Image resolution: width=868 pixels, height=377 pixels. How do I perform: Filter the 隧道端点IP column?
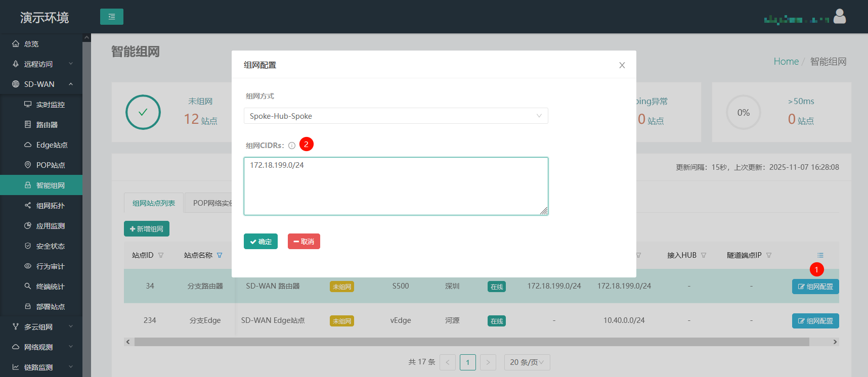click(769, 255)
